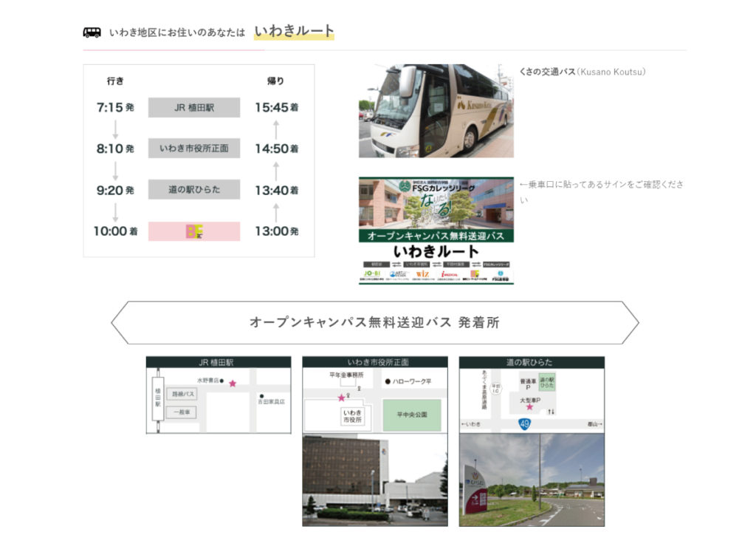The width and height of the screenshot is (756, 535).
Task: Click the pink star on いわき市役所 map
Action: pyautogui.click(x=341, y=398)
